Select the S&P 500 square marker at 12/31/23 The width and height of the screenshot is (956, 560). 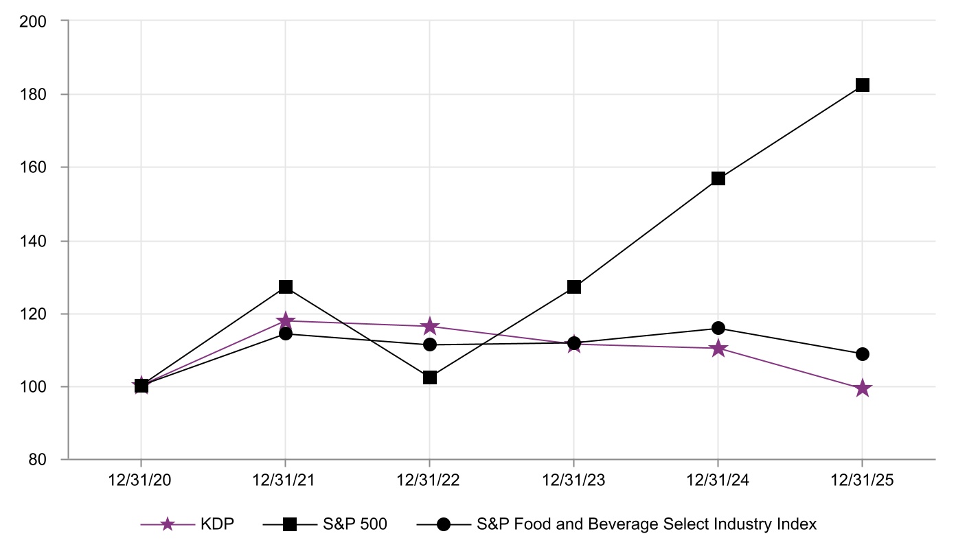574,286
